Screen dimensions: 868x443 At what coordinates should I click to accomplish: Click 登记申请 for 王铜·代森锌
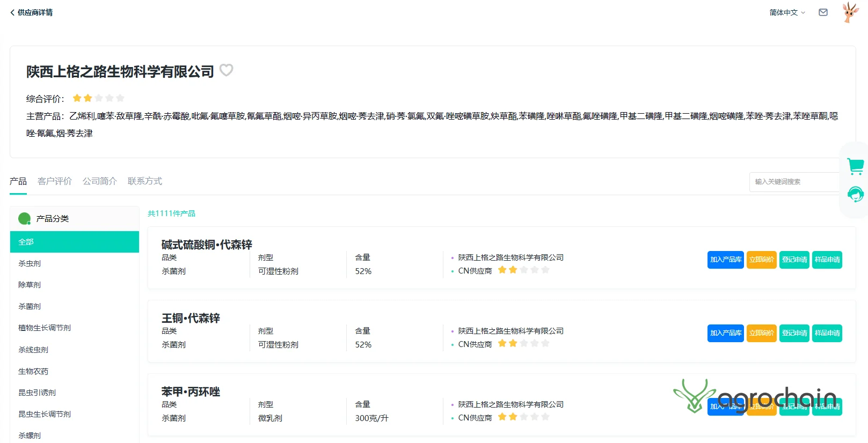click(x=794, y=333)
